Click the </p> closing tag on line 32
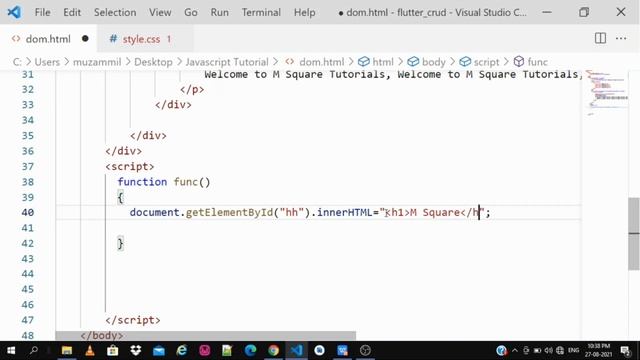Image resolution: width=640 pixels, height=360 pixels. 192,89
